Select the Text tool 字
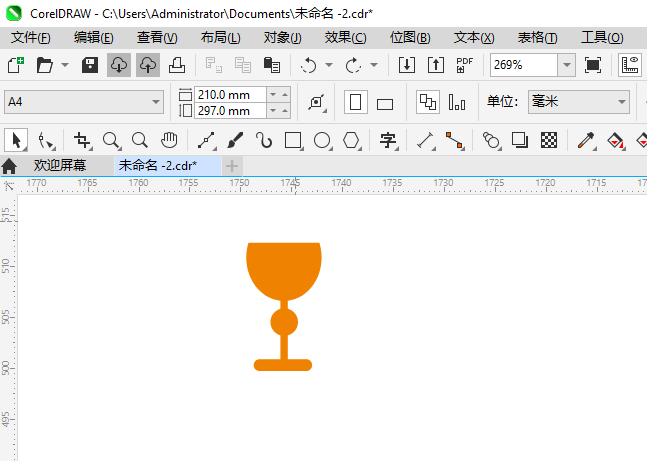The image size is (647, 461). click(x=388, y=141)
